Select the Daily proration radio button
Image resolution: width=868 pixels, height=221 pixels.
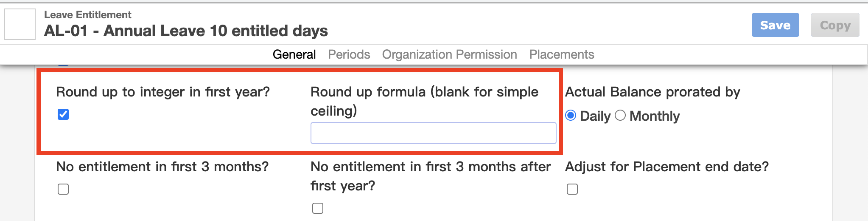click(571, 115)
